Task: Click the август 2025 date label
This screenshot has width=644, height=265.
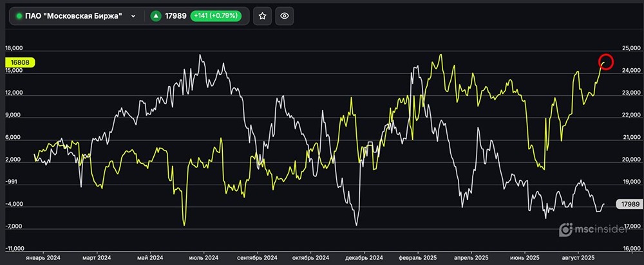Action: (578, 258)
